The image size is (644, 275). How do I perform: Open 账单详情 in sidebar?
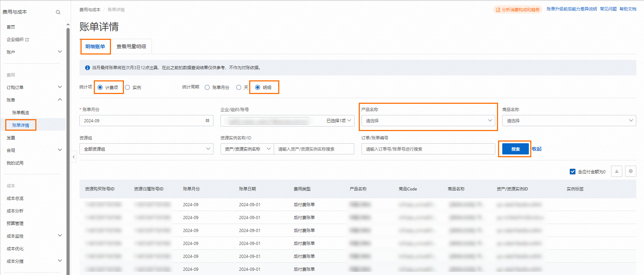click(x=21, y=125)
